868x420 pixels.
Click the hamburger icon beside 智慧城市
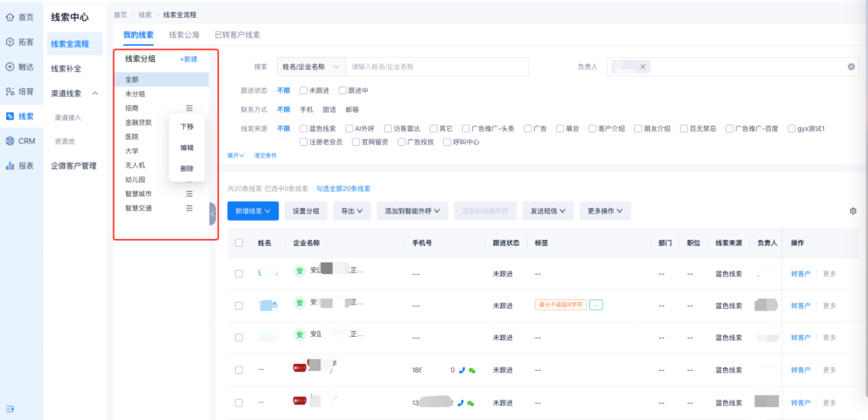pos(190,194)
